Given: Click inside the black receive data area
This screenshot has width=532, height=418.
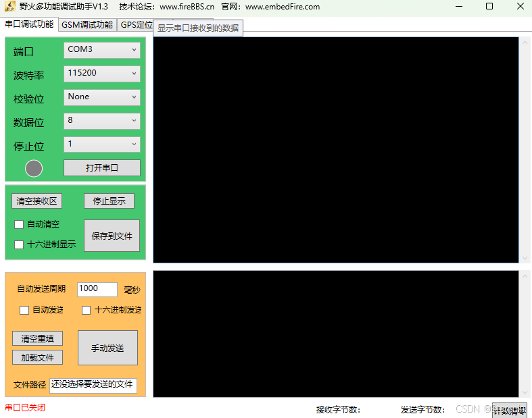Looking at the screenshot, I should tap(336, 150).
